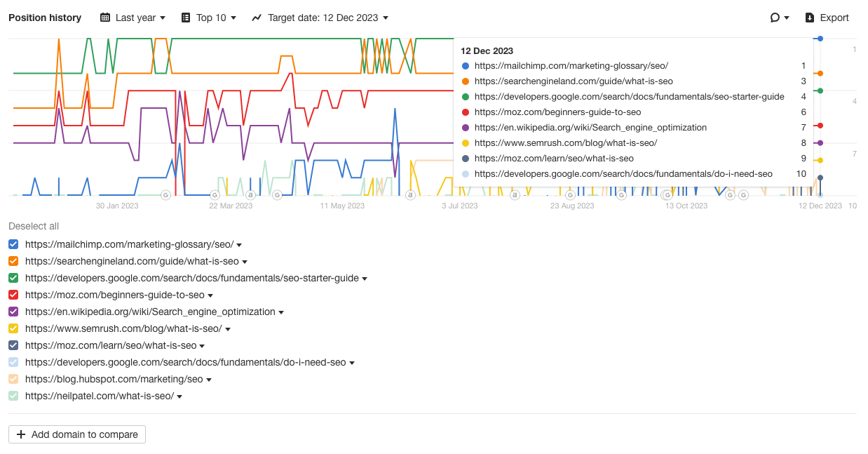Expand the caret after neilpatel.com URL
This screenshot has height=454, width=868.
click(179, 396)
